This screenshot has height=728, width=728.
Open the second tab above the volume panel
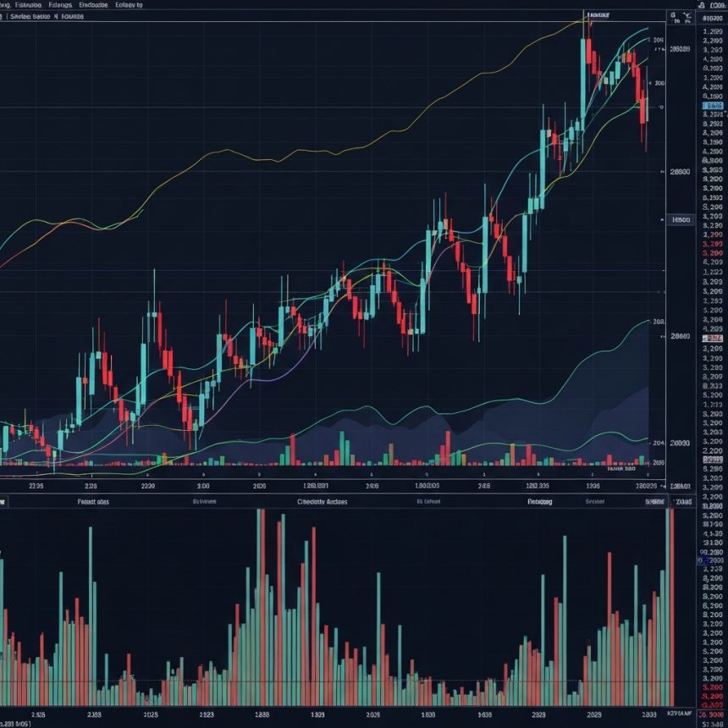click(204, 501)
